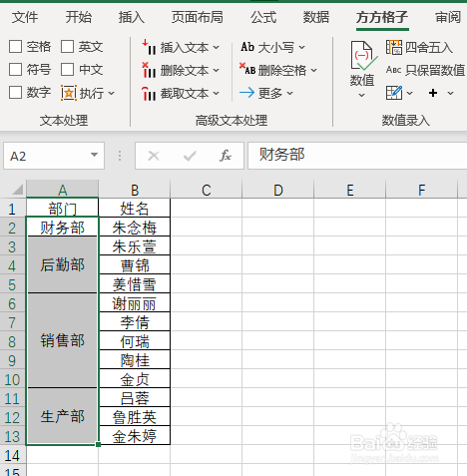Switch to the 公式 tab
This screenshot has height=476, width=467.
(263, 17)
